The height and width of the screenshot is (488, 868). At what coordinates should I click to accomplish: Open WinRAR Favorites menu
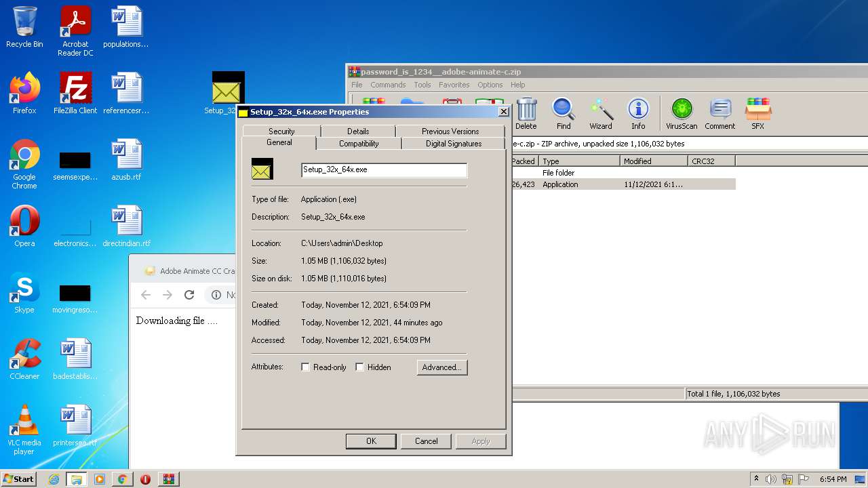click(454, 85)
